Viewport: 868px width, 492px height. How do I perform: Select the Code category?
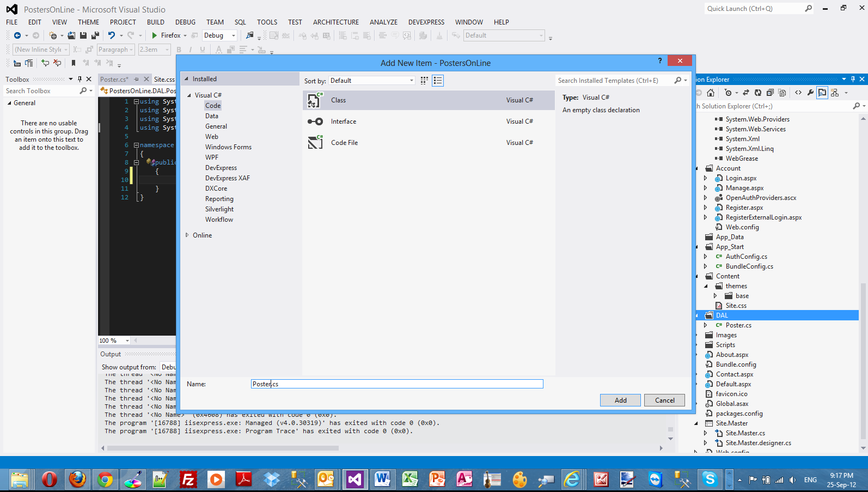pyautogui.click(x=213, y=106)
